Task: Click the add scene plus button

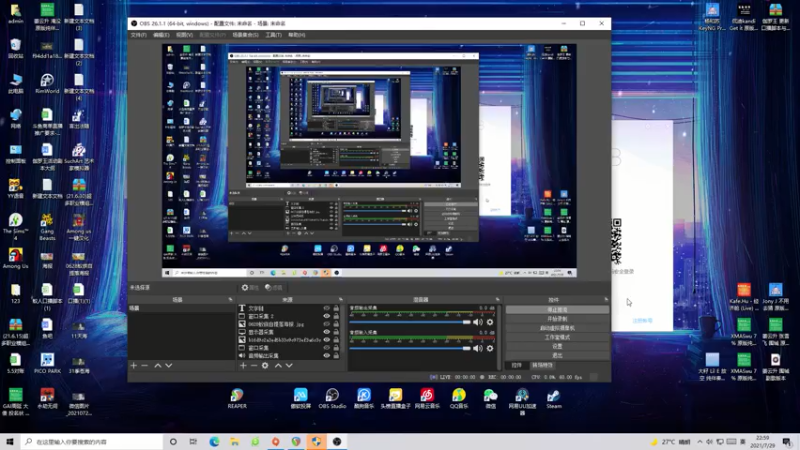Action: tap(133, 365)
